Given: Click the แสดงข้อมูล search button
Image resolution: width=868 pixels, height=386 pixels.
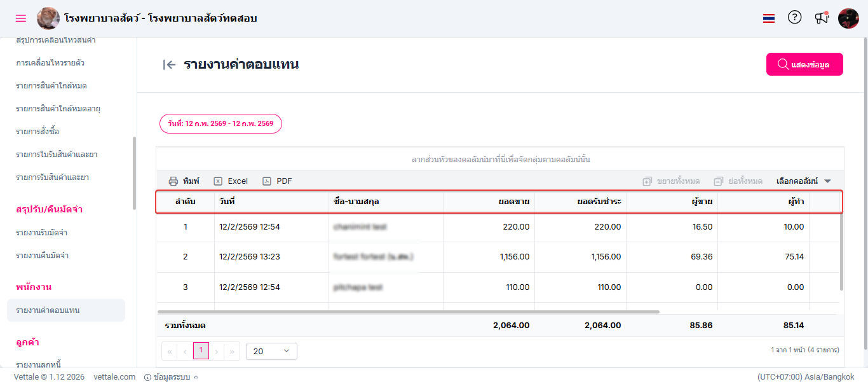Looking at the screenshot, I should 804,64.
